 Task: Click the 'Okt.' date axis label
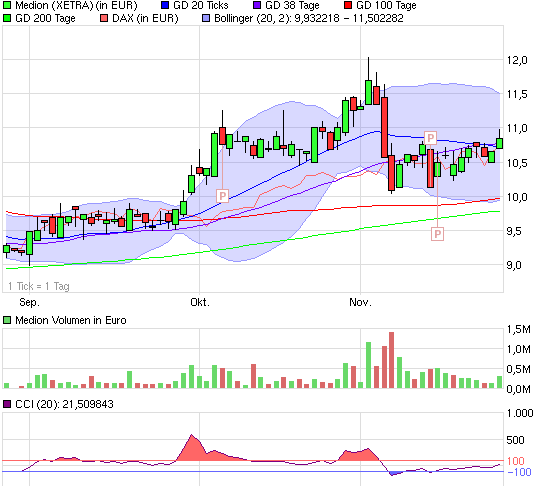[x=200, y=302]
